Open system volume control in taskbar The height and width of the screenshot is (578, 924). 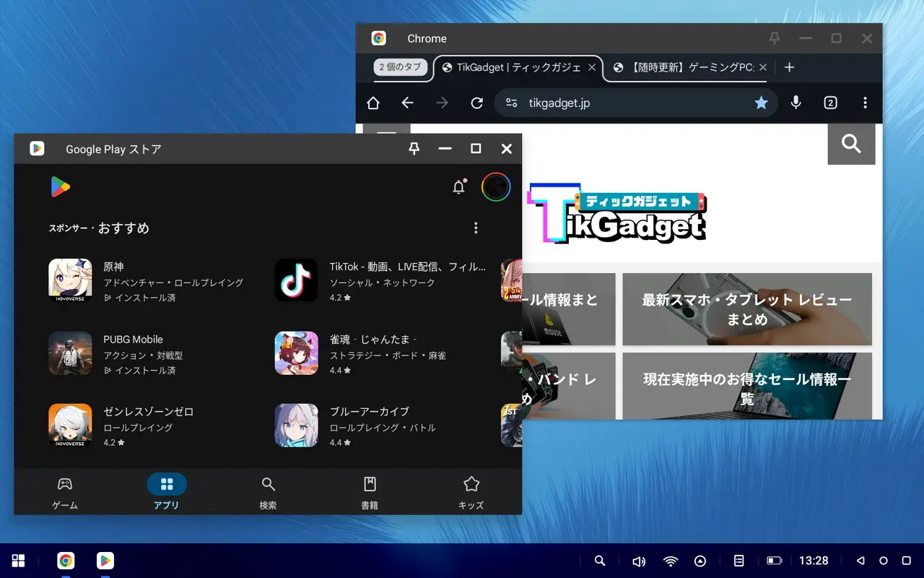pos(638,561)
